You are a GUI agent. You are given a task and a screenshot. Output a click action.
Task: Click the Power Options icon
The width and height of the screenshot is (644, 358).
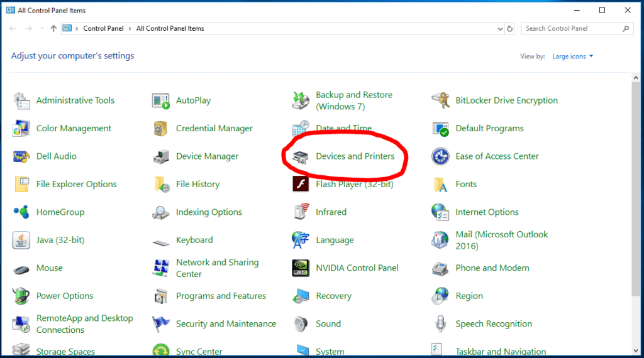coord(21,296)
